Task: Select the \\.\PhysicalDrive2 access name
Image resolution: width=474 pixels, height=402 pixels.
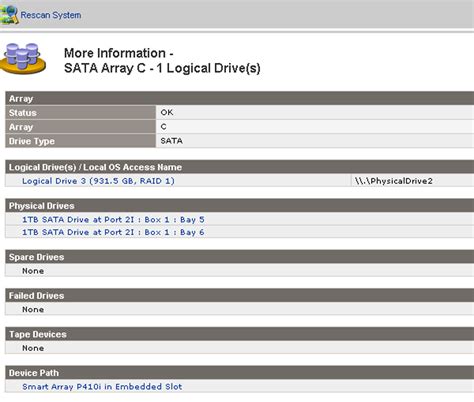Action: [394, 181]
